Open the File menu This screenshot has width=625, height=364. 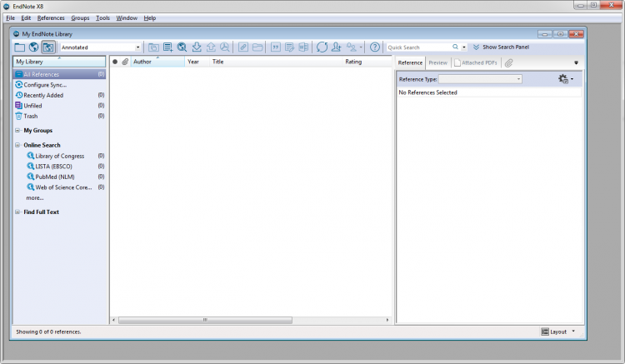pos(10,18)
